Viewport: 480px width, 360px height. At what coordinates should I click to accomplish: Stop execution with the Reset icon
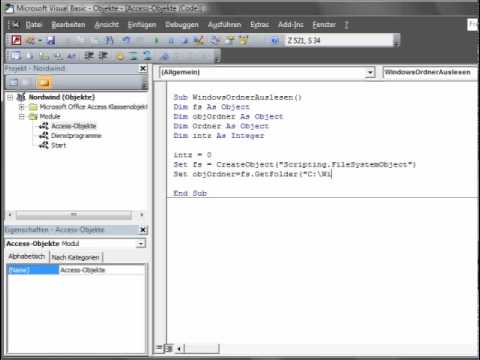(185, 41)
